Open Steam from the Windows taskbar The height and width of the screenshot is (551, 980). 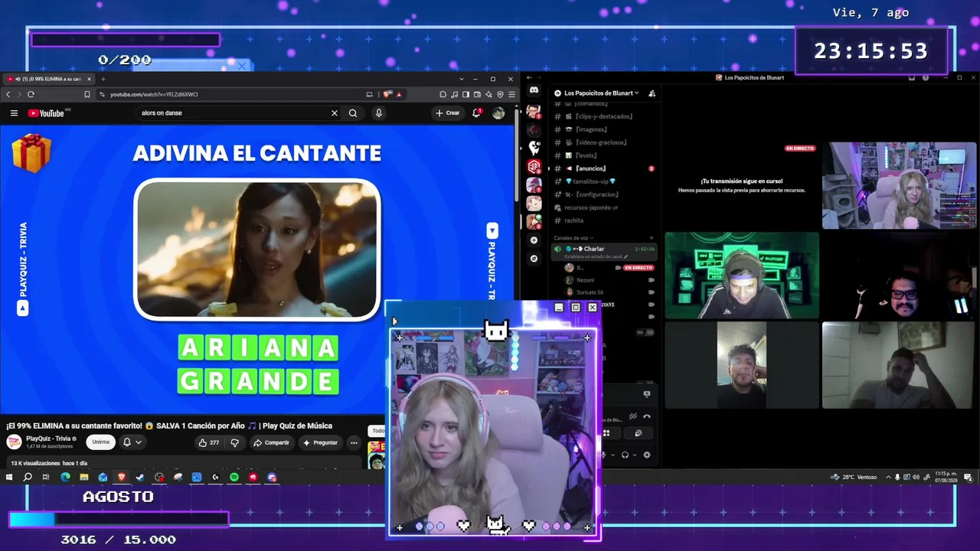click(140, 477)
